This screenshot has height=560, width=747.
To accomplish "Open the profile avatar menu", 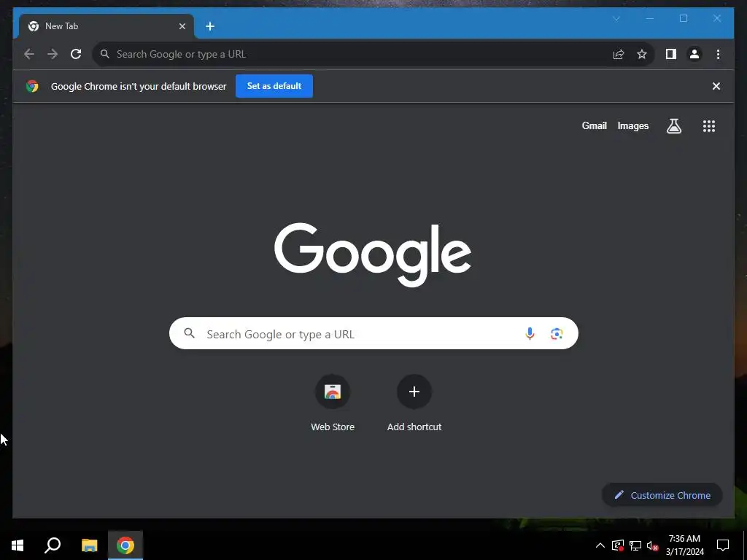I will click(694, 54).
